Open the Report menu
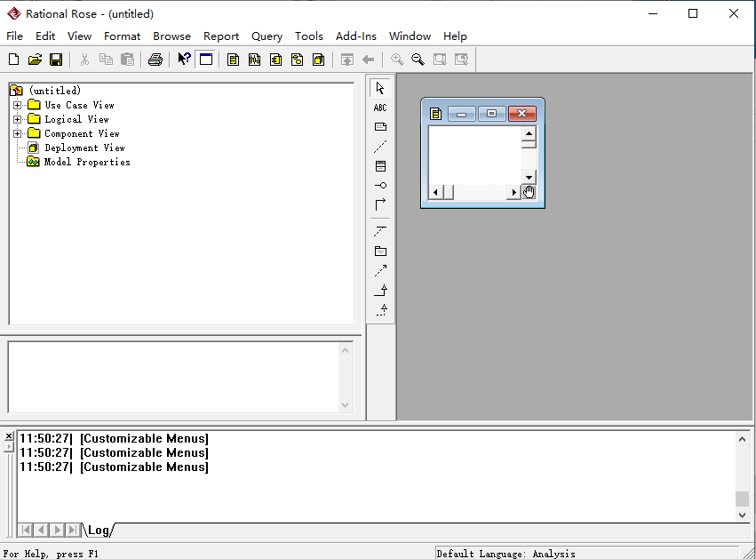Screen dimensions: 756x559 221,36
